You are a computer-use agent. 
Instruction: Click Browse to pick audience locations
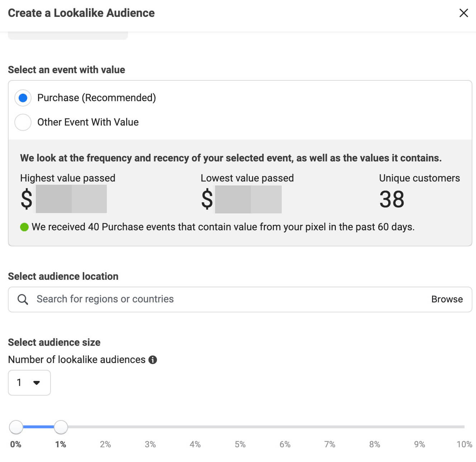click(447, 300)
